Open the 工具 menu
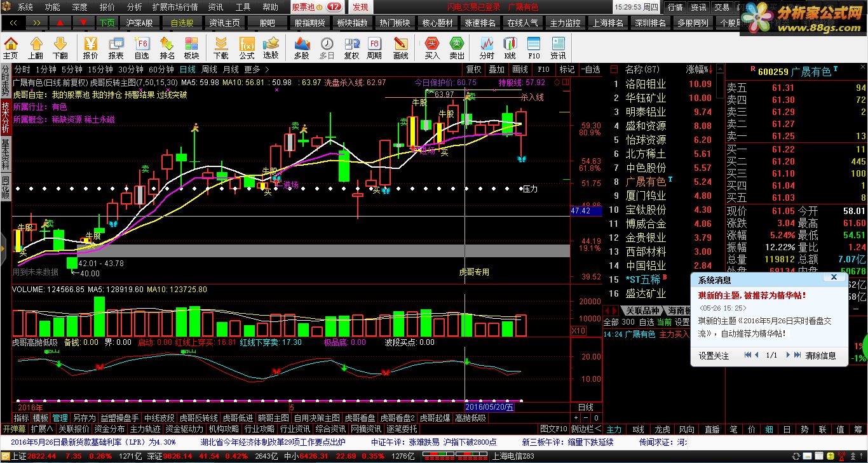Image resolution: width=868 pixels, height=463 pixels. (243, 7)
